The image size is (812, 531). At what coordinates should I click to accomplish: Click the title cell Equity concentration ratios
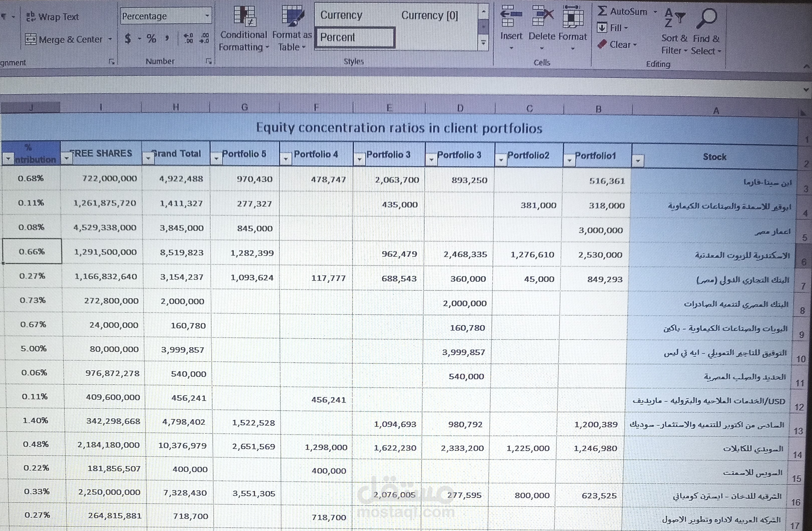pos(399,128)
